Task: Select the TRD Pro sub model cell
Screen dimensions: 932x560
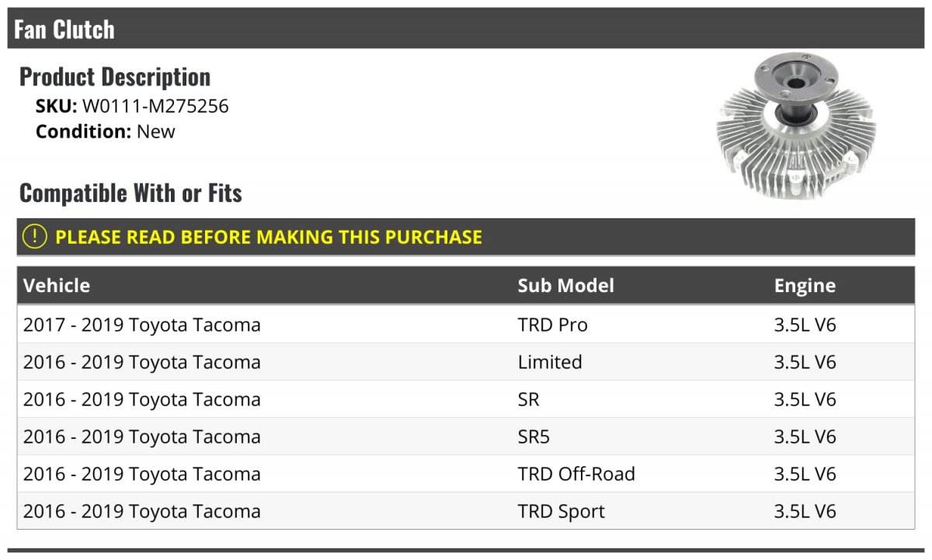Action: (553, 325)
